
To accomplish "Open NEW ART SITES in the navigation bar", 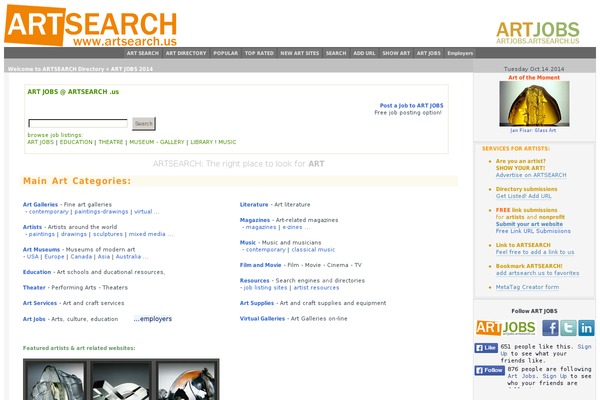I will (x=300, y=53).
